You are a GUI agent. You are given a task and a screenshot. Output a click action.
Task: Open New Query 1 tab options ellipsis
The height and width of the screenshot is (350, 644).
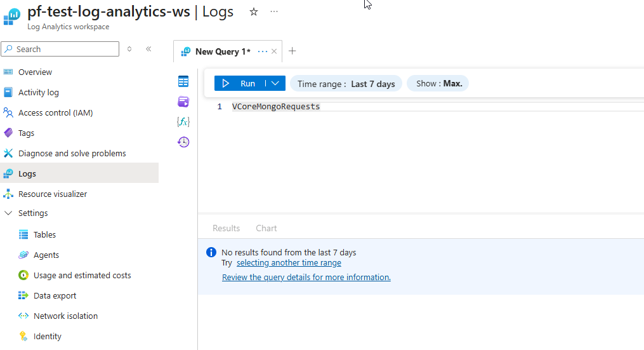coord(263,51)
